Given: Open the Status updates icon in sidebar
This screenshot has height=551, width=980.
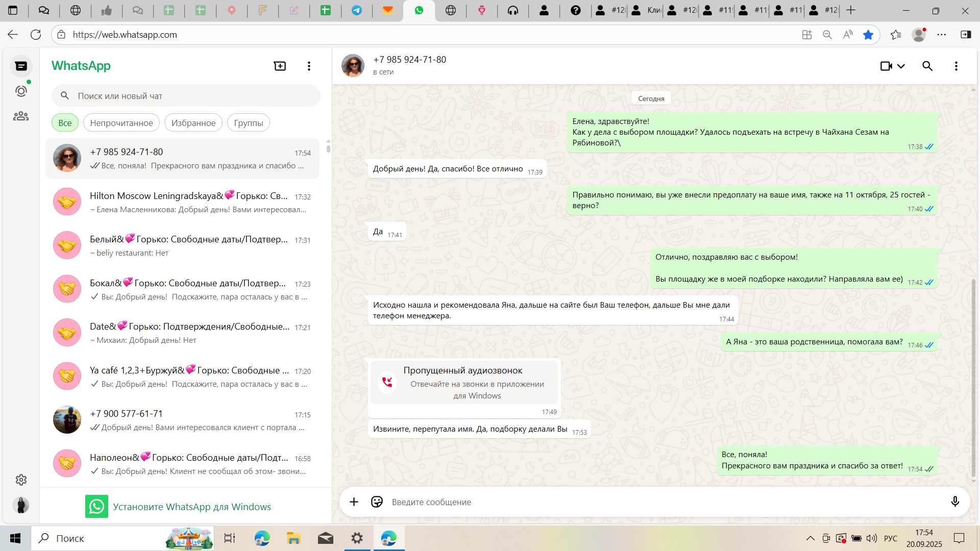Looking at the screenshot, I should [21, 91].
